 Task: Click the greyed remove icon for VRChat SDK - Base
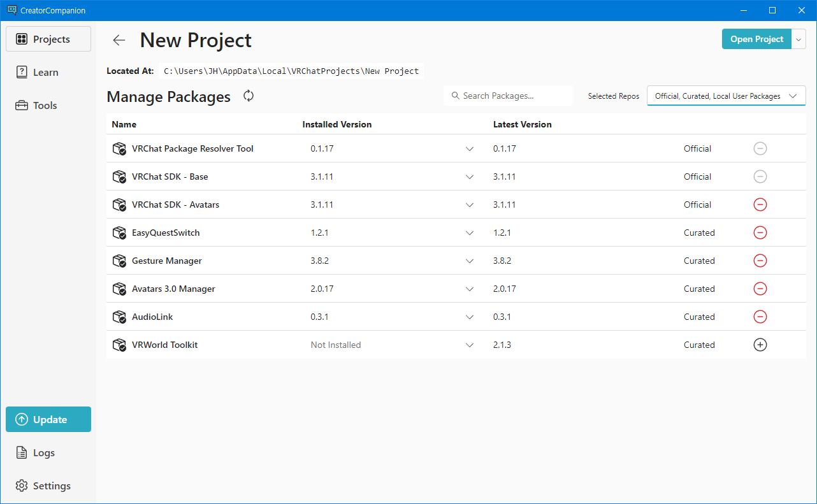click(x=760, y=176)
